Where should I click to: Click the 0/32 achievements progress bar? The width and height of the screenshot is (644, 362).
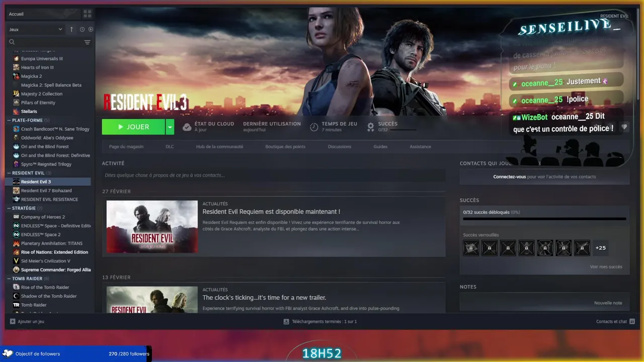click(544, 219)
